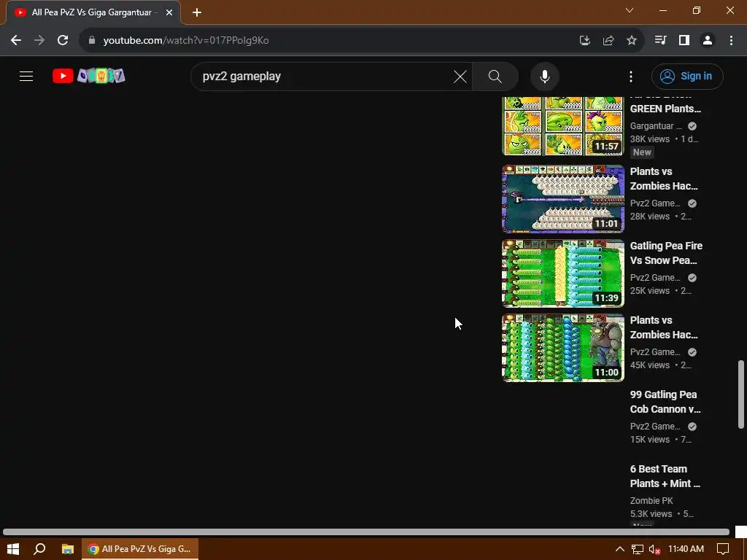
Task: Click the vertical page scrollbar thumb
Action: (741, 394)
